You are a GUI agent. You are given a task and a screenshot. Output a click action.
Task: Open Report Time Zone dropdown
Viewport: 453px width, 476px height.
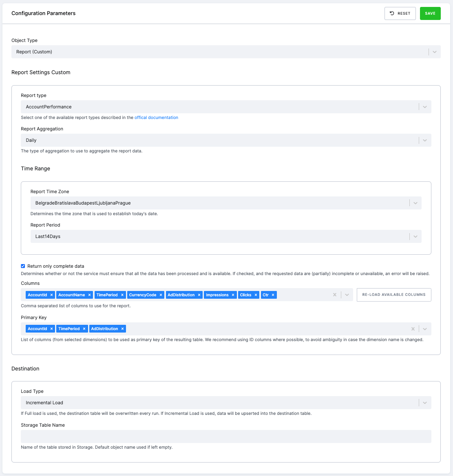click(x=226, y=203)
